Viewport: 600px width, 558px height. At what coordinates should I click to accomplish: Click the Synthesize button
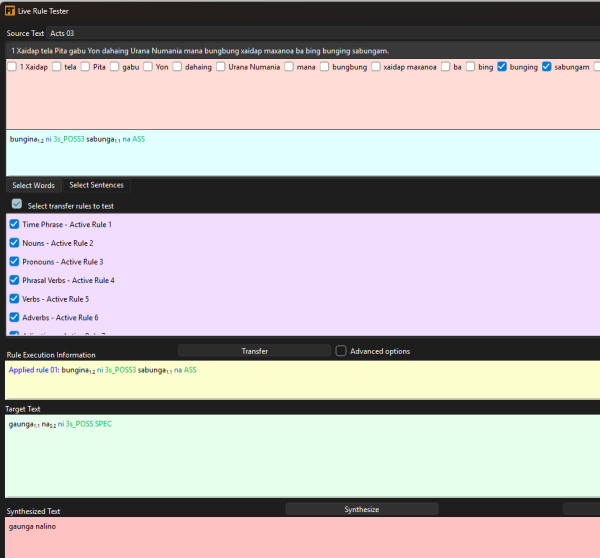pyautogui.click(x=362, y=509)
